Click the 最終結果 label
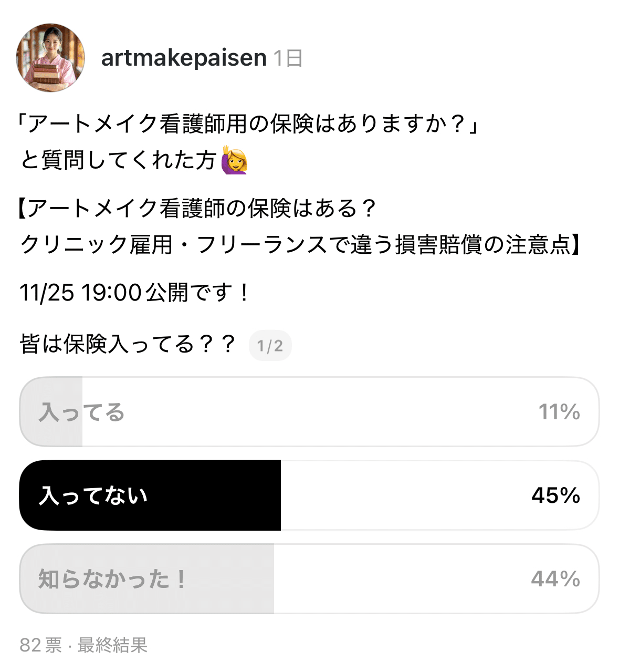This screenshot has height=672, width=619. [112, 645]
